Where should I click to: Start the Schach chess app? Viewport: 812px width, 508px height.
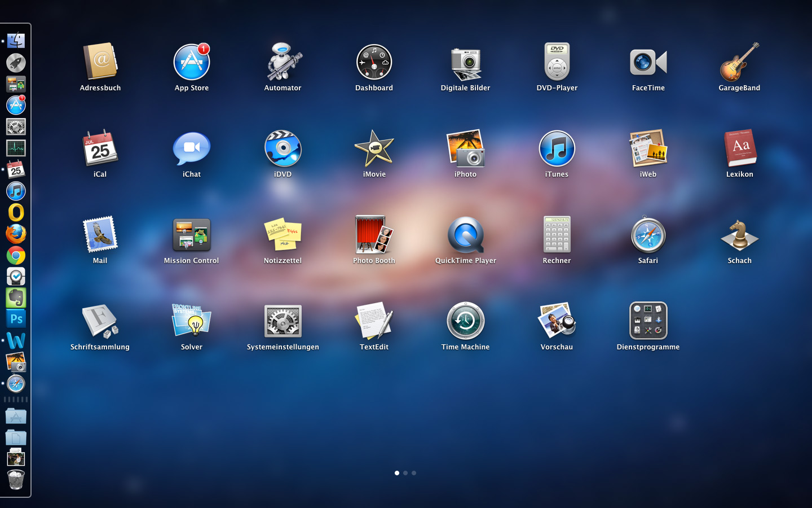740,235
